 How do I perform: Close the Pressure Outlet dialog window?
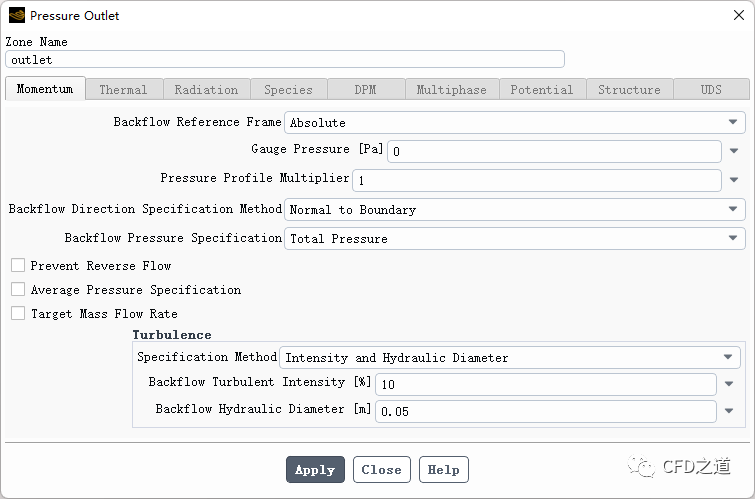point(733,16)
